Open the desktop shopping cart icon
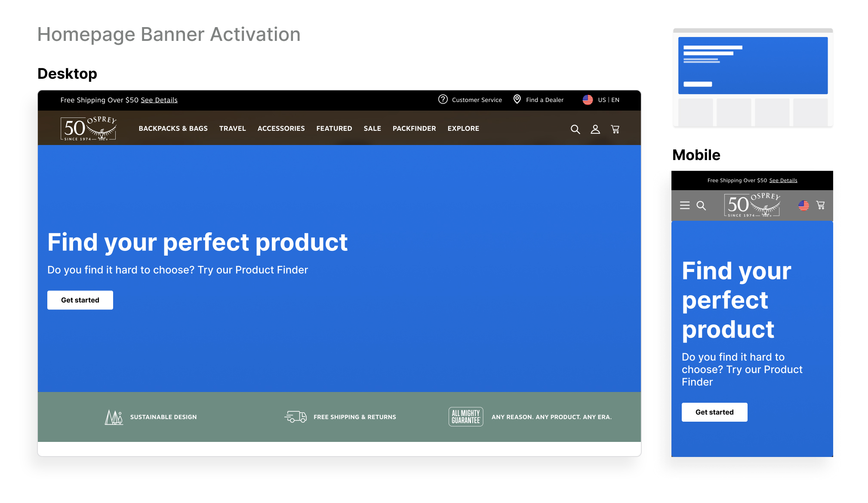The height and width of the screenshot is (503, 868). tap(615, 129)
